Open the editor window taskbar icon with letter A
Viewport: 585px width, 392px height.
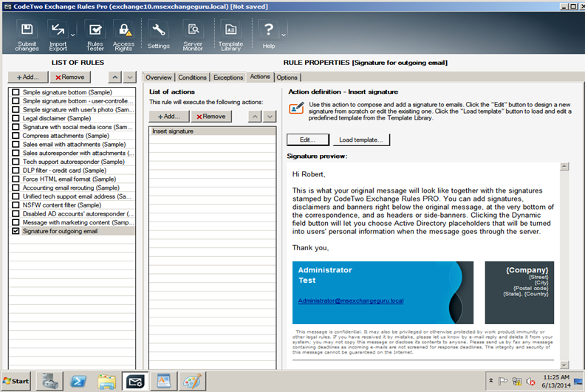pyautogui.click(x=164, y=381)
